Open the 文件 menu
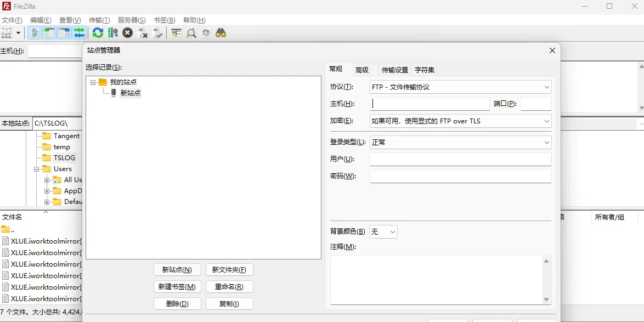 [x=12, y=20]
